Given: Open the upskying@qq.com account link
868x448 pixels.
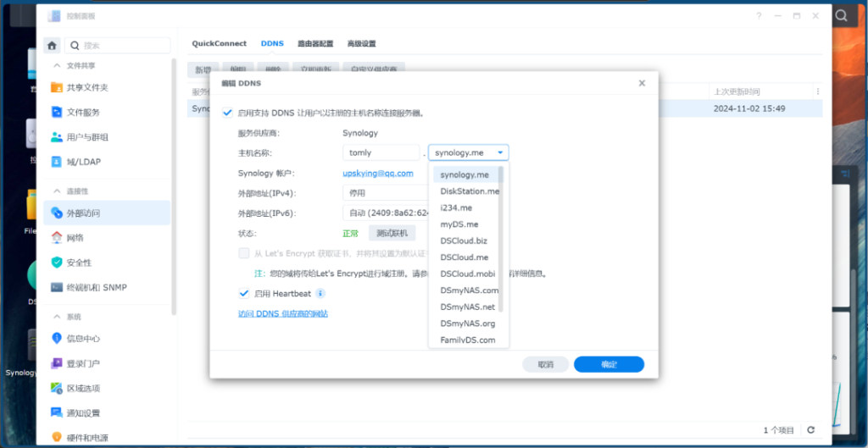Looking at the screenshot, I should 378,173.
